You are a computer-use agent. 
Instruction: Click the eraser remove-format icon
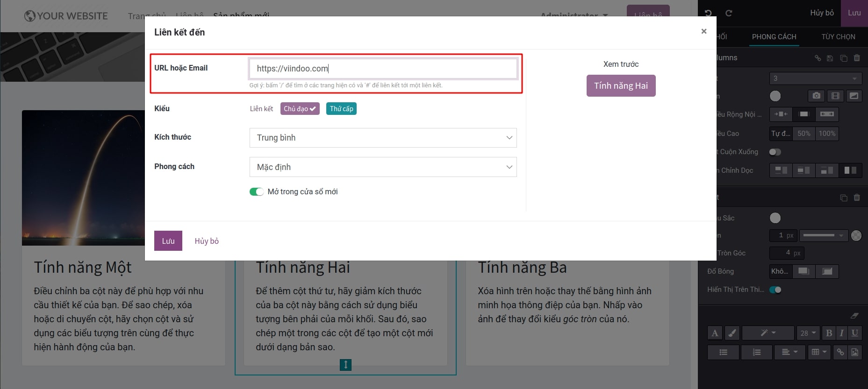854,316
